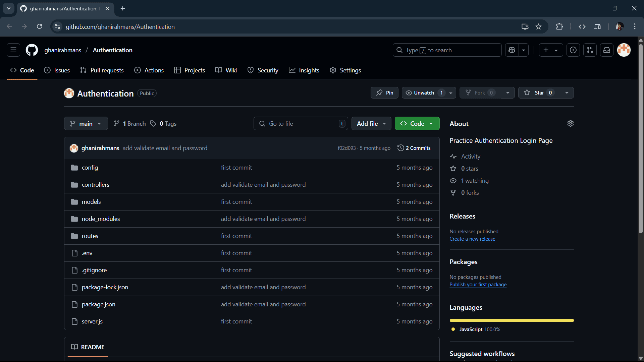Focus the Type / to search box

click(x=447, y=50)
